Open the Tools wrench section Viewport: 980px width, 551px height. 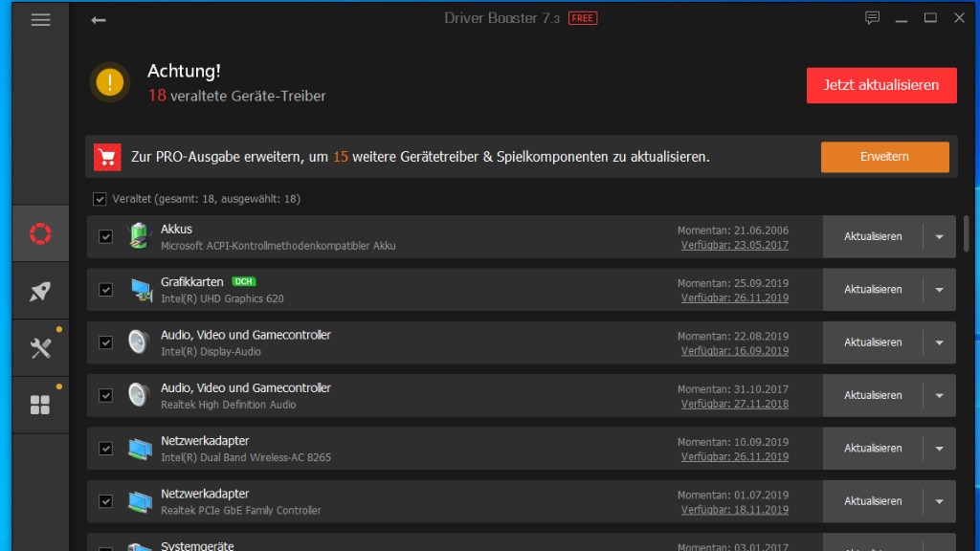(x=40, y=348)
